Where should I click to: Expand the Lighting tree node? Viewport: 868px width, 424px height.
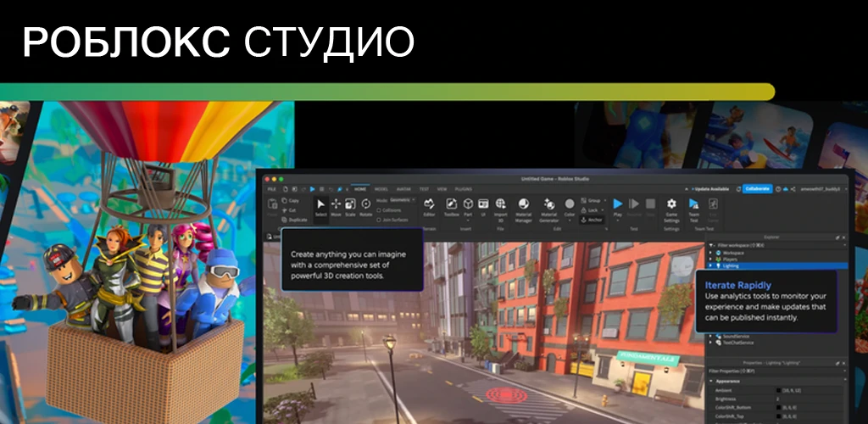click(710, 265)
